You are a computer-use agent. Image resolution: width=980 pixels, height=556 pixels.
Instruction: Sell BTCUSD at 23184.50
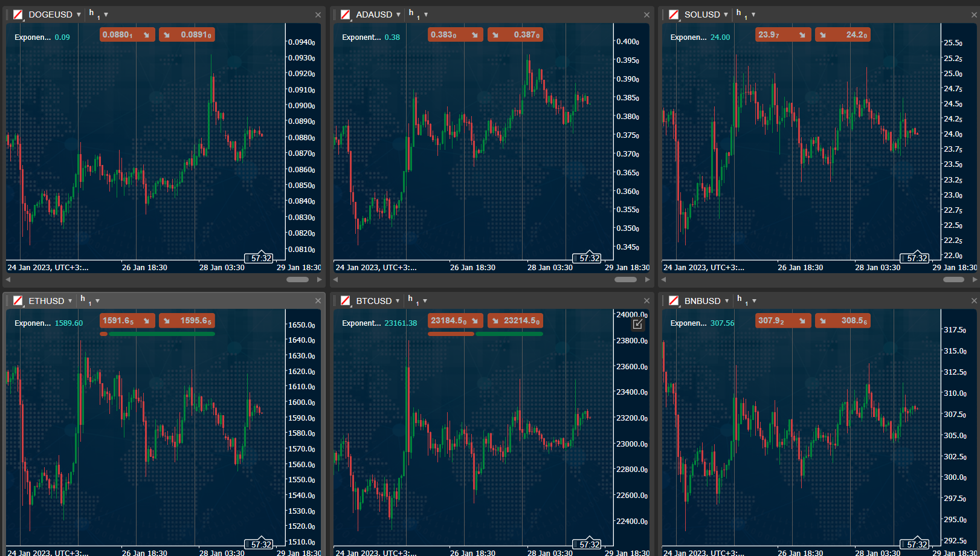pyautogui.click(x=456, y=321)
